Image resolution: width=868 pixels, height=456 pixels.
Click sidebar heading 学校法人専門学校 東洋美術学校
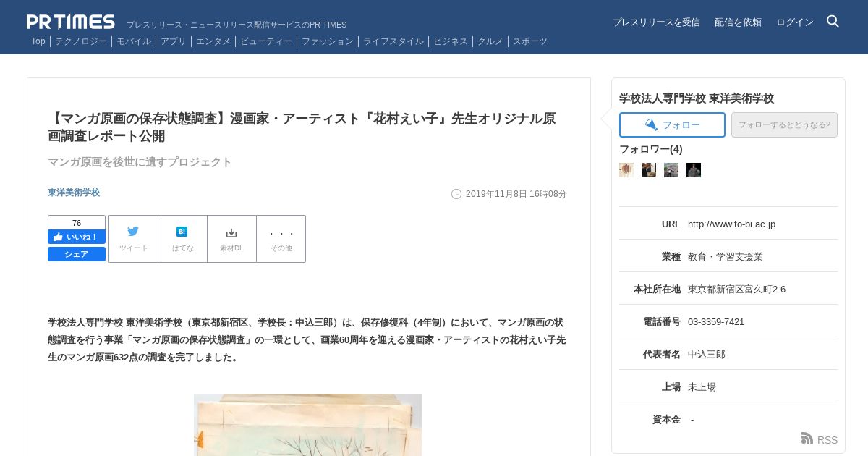coord(697,98)
